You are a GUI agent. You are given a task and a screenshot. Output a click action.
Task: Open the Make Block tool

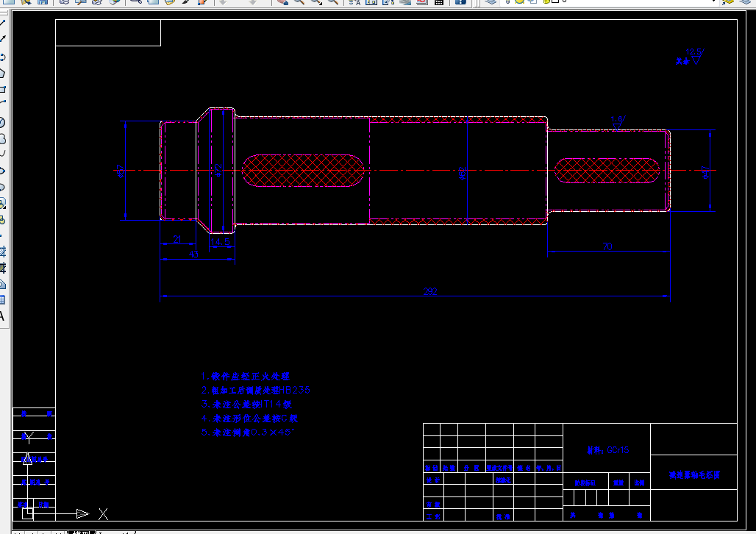pos(2,220)
